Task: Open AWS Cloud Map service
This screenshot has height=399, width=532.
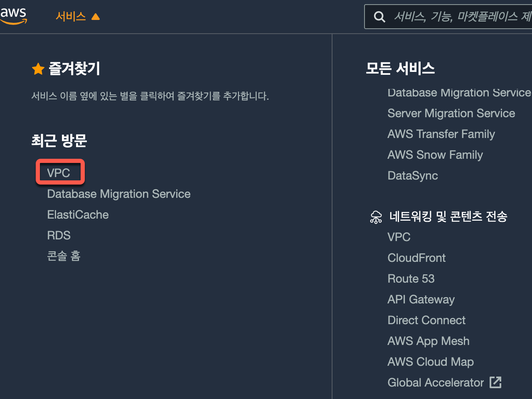Action: point(431,362)
